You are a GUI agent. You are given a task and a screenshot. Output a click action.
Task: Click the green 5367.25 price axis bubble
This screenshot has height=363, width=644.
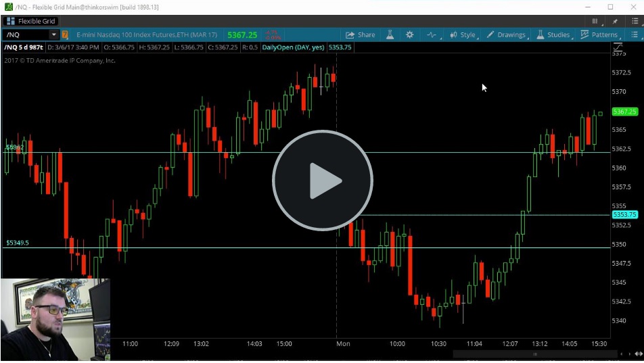pyautogui.click(x=624, y=112)
